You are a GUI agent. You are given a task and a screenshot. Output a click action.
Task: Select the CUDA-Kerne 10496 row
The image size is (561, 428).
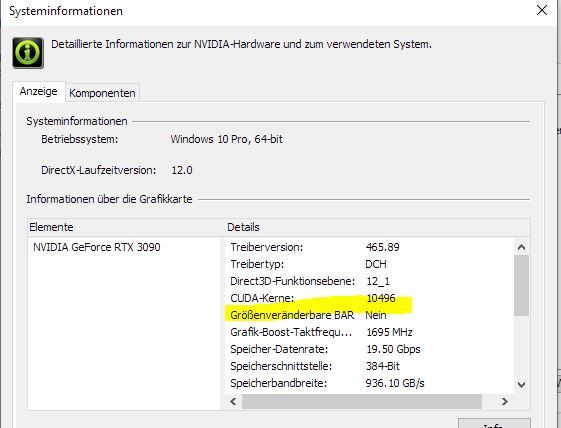(x=370, y=298)
